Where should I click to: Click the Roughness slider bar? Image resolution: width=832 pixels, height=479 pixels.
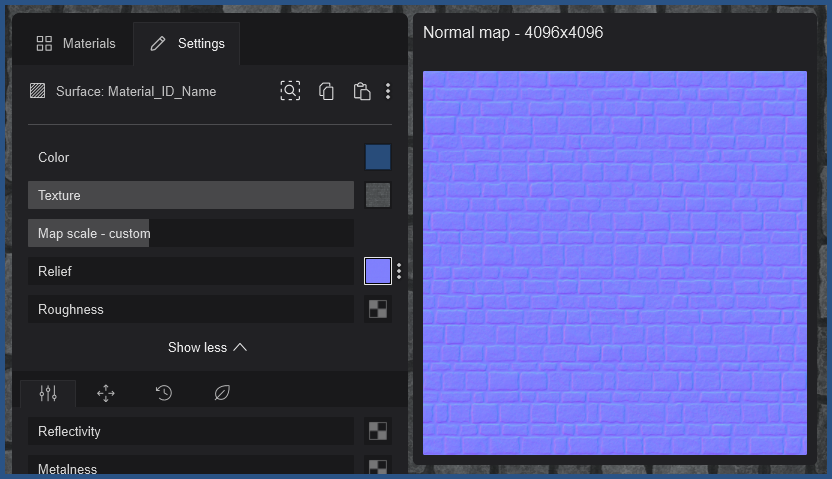click(191, 310)
